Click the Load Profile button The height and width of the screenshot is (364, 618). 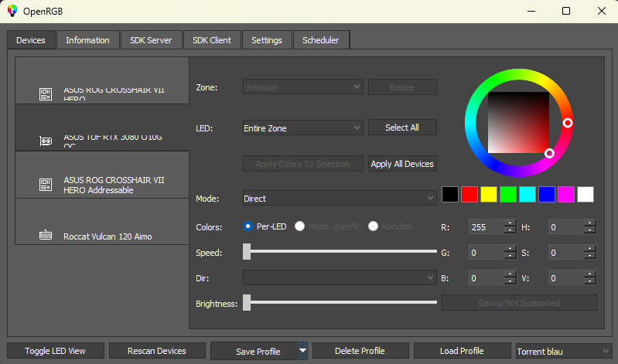tap(462, 351)
